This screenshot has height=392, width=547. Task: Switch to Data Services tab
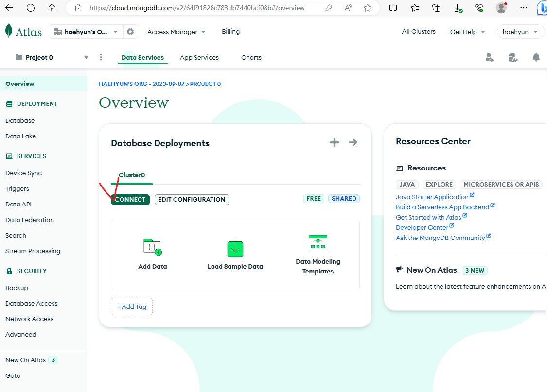[x=142, y=57]
